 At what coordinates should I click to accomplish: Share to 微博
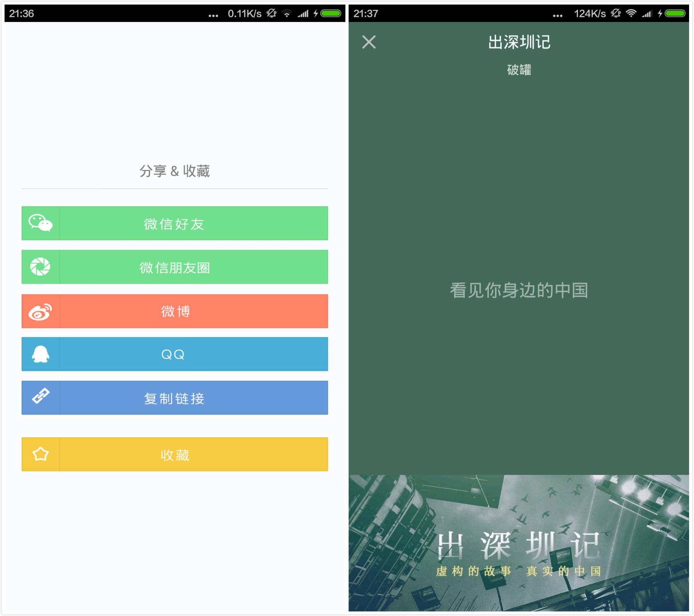click(175, 311)
